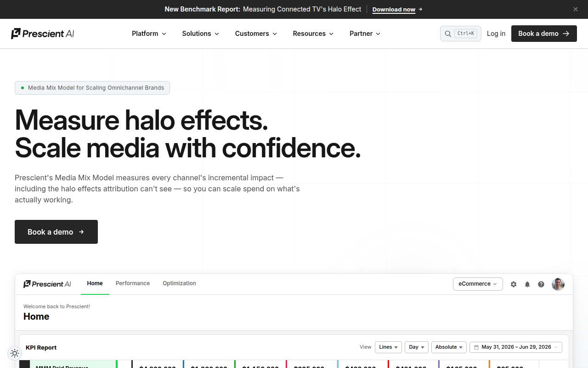Open the Platform menu
This screenshot has width=588, height=368.
coord(149,34)
